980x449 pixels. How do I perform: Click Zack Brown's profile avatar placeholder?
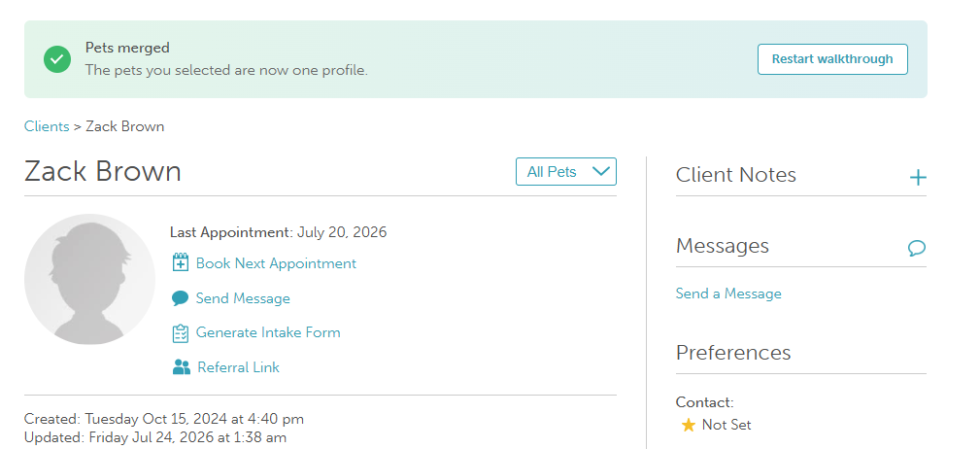pyautogui.click(x=89, y=280)
